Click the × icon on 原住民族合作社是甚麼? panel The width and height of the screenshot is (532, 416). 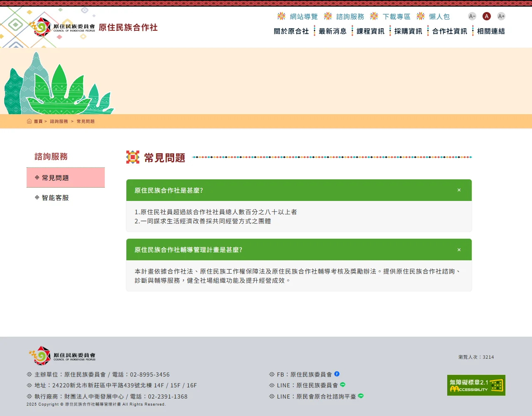coord(459,190)
